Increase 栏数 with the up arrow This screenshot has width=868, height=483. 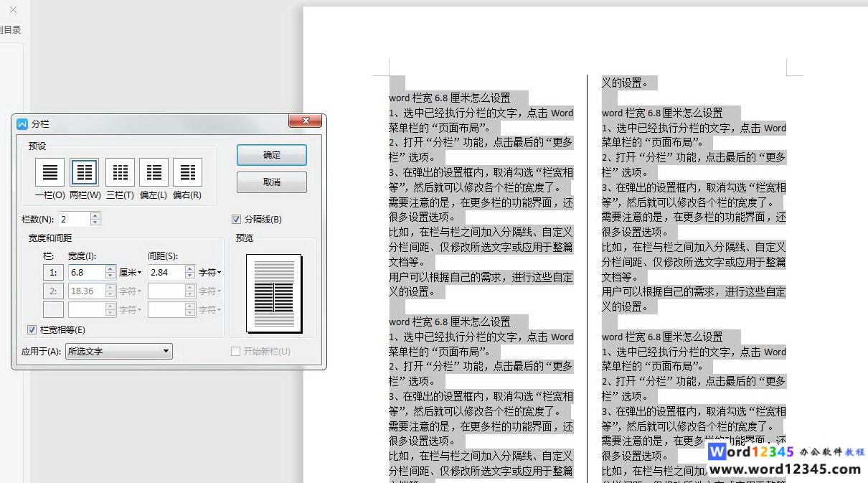[96, 216]
